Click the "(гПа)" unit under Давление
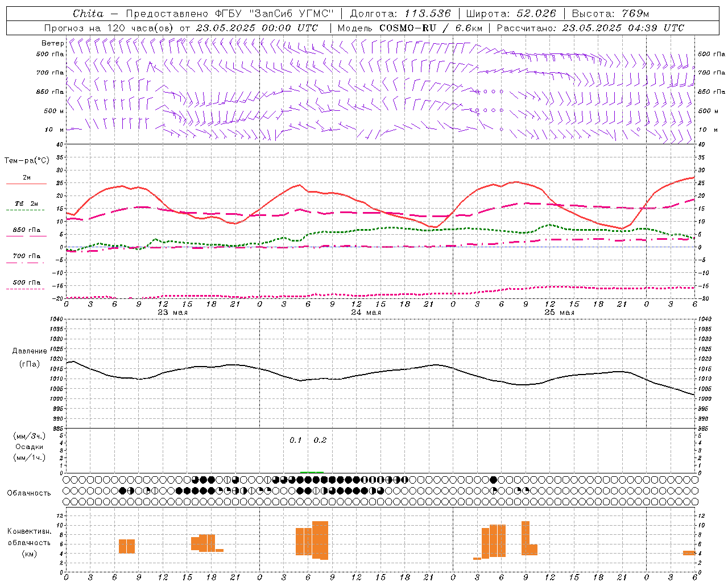Image resolution: width=728 pixels, height=582 pixels. click(30, 364)
